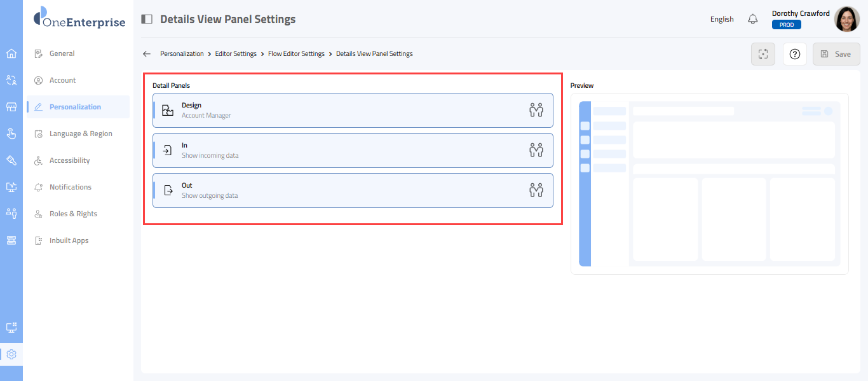
Task: Click the back arrow in breadcrumb bar
Action: click(x=147, y=54)
